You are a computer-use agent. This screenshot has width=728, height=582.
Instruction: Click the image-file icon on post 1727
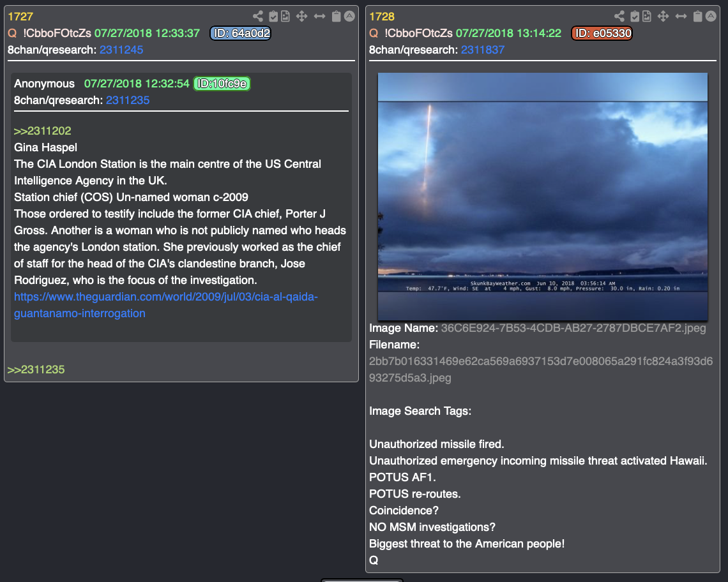[285, 16]
